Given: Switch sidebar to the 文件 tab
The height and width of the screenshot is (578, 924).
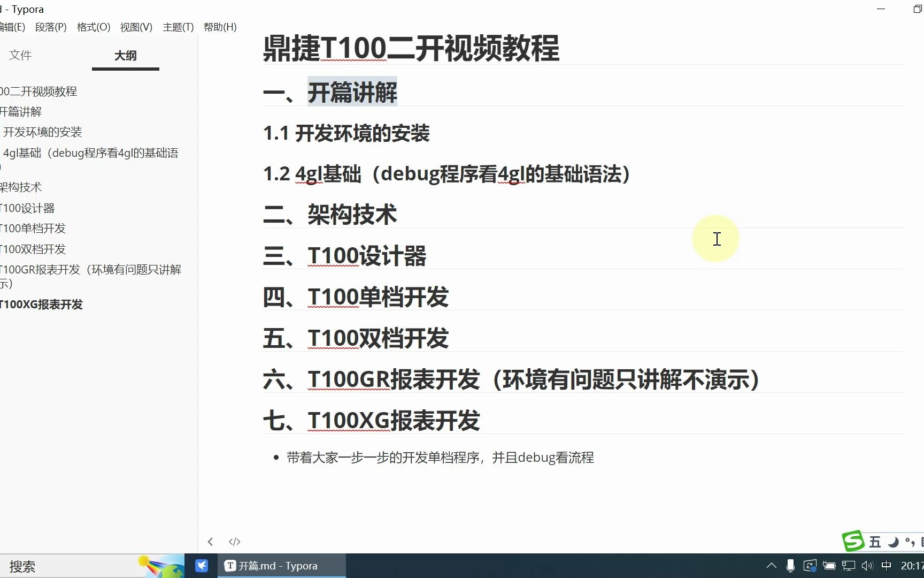Looking at the screenshot, I should pos(20,55).
